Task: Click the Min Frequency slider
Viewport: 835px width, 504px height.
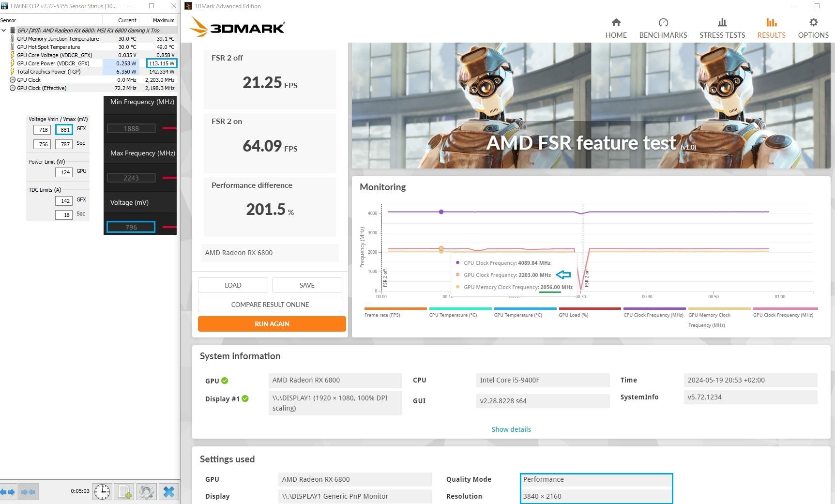Action: [x=169, y=128]
